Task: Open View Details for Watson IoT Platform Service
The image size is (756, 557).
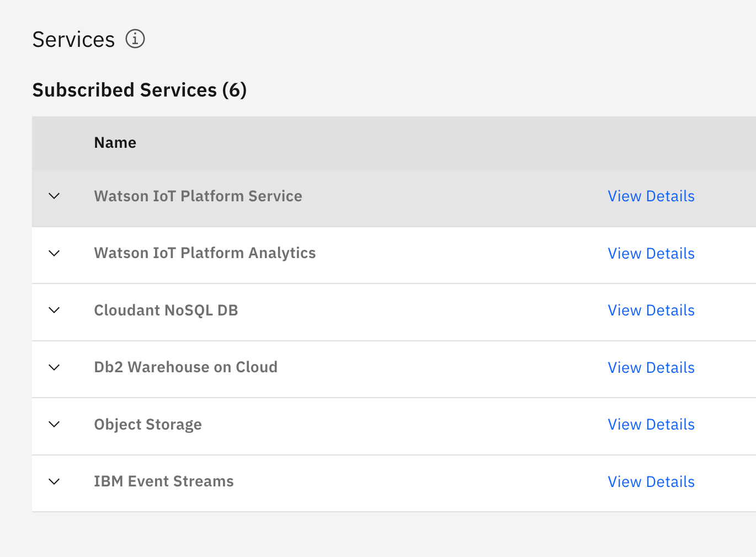Action: 651,196
